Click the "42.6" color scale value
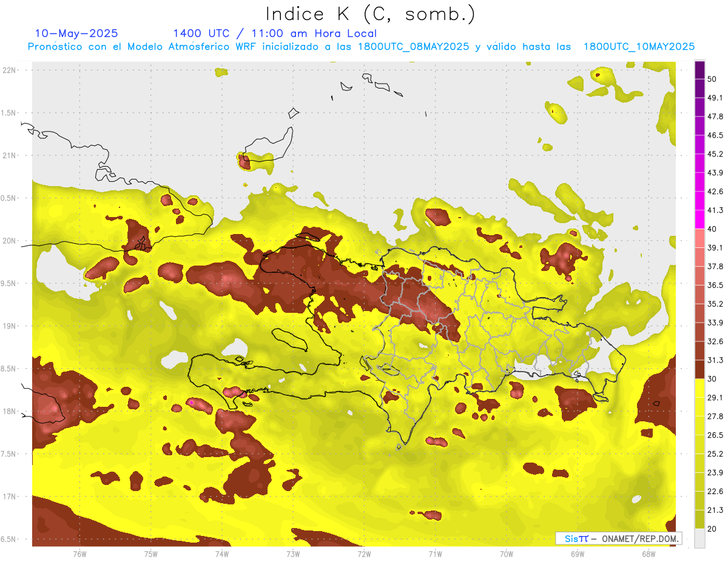 (716, 192)
